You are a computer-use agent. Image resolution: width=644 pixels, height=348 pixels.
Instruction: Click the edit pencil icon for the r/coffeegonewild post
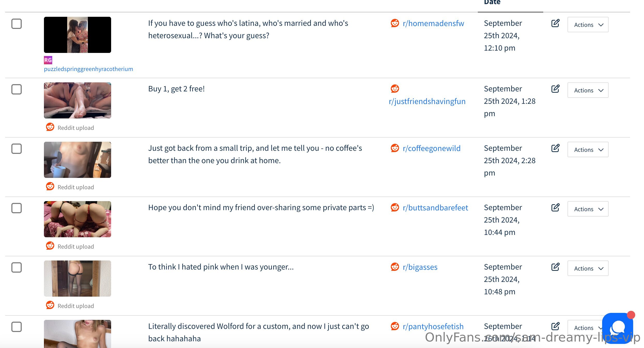(555, 148)
